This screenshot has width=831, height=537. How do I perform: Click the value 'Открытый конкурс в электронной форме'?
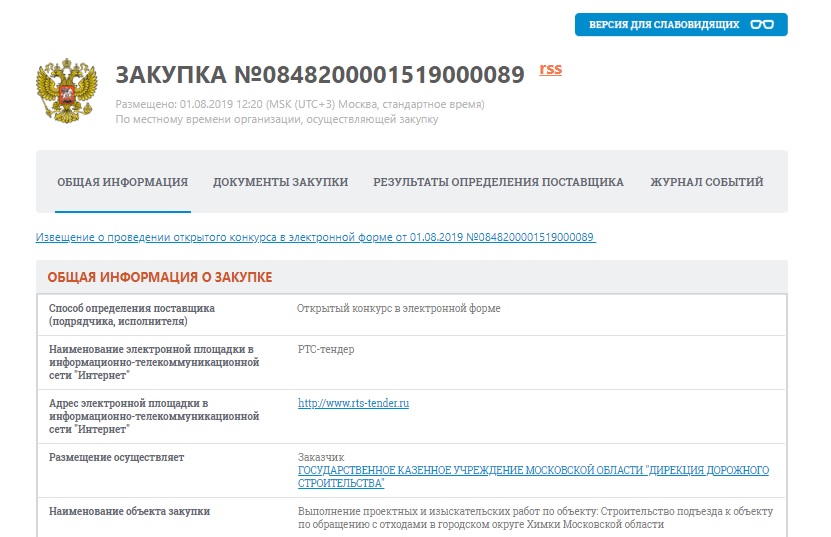[x=399, y=308]
